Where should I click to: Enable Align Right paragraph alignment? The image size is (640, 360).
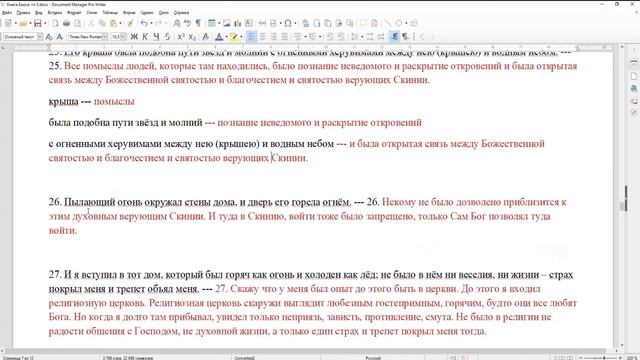(x=273, y=37)
